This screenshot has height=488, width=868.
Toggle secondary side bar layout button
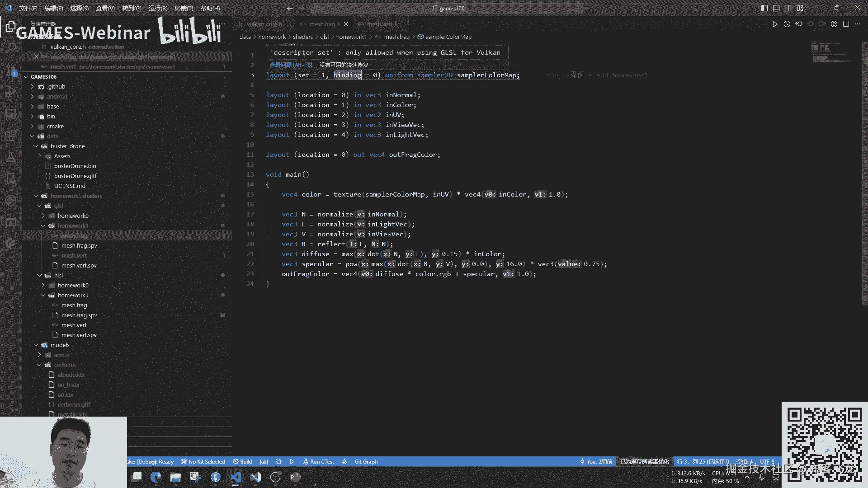click(788, 8)
